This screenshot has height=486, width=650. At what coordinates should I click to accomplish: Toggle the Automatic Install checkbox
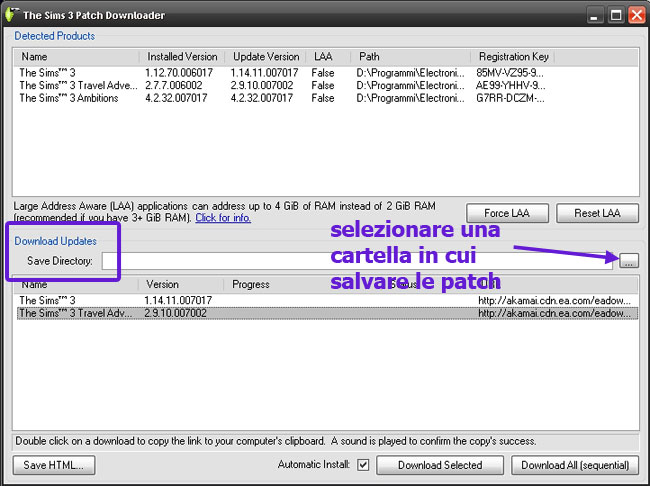[363, 465]
